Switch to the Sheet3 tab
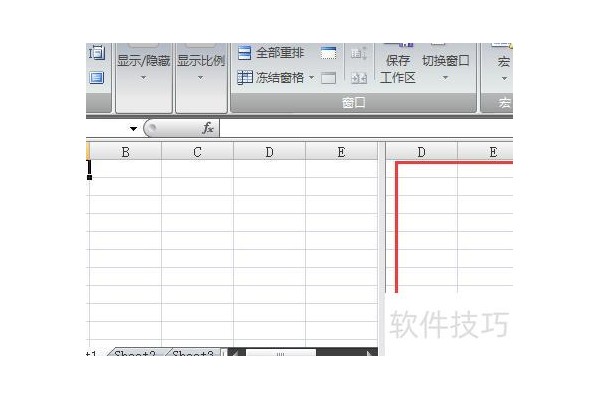This screenshot has height=400, width=600. point(193,353)
